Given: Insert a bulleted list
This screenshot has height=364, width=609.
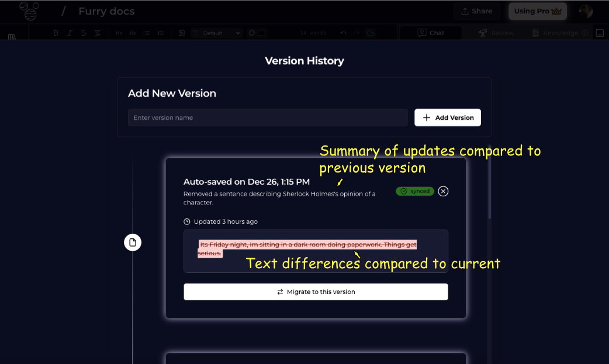Looking at the screenshot, I should 147,33.
